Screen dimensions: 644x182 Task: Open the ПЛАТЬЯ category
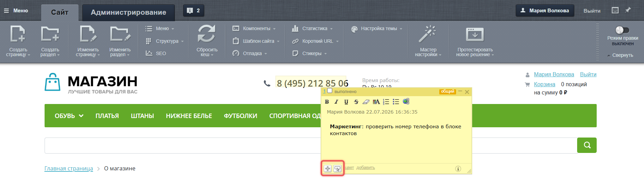point(107,116)
